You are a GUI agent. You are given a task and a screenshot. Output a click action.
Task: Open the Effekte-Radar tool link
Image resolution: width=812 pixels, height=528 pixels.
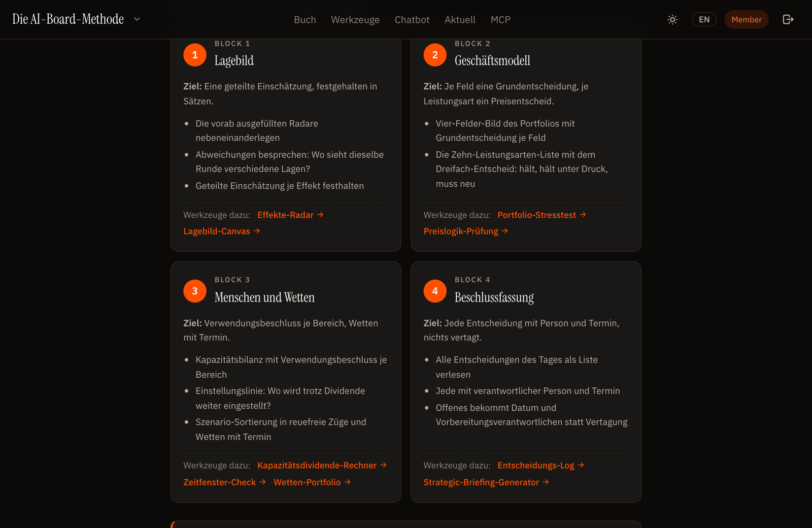tap(290, 215)
